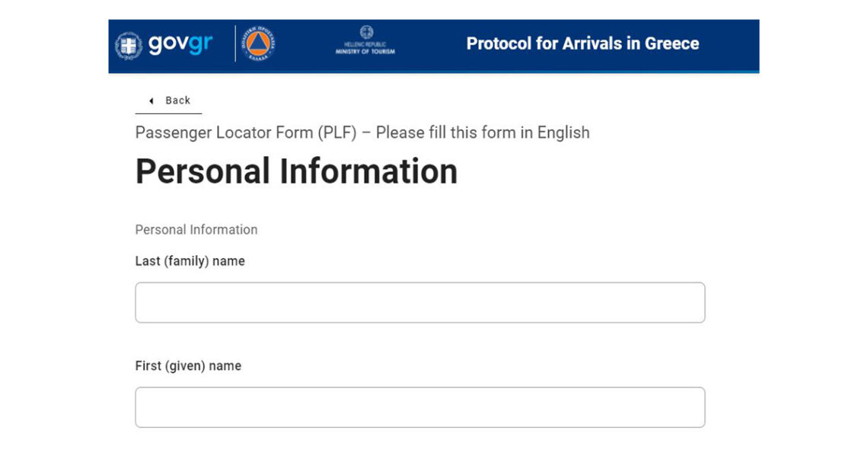868x472 pixels.
Task: Click the Last (family) name input field
Action: click(x=420, y=302)
